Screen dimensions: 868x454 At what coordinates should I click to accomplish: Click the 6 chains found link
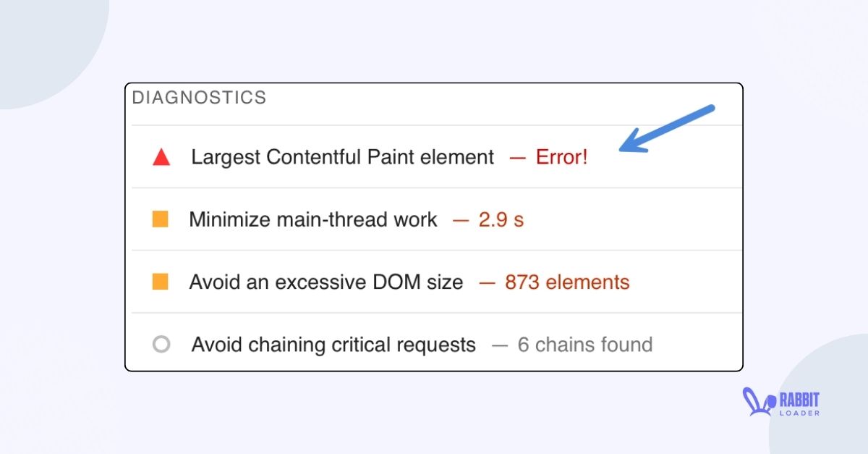coord(584,345)
